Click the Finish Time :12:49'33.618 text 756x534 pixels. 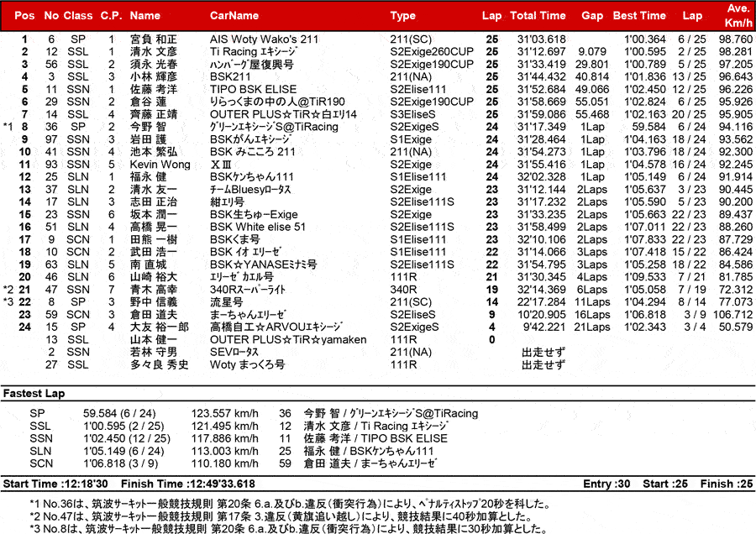(188, 484)
